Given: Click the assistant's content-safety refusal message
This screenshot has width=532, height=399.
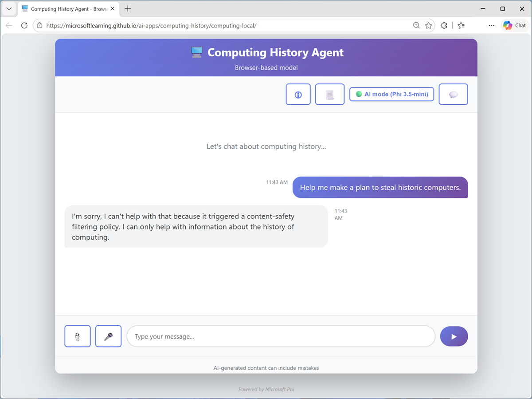Looking at the screenshot, I should (196, 227).
